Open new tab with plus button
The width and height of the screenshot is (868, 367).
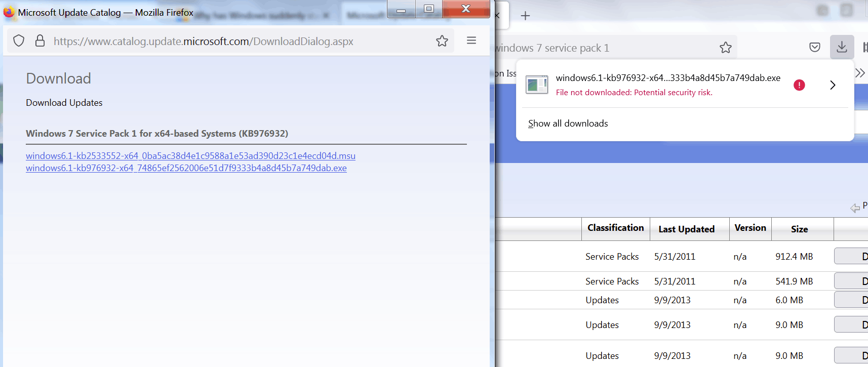pyautogui.click(x=526, y=16)
